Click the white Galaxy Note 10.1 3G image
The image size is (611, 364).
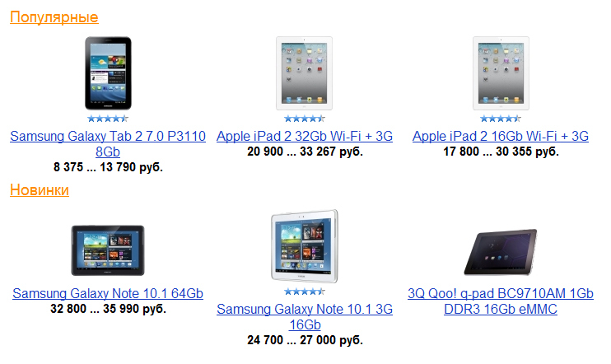(x=305, y=246)
